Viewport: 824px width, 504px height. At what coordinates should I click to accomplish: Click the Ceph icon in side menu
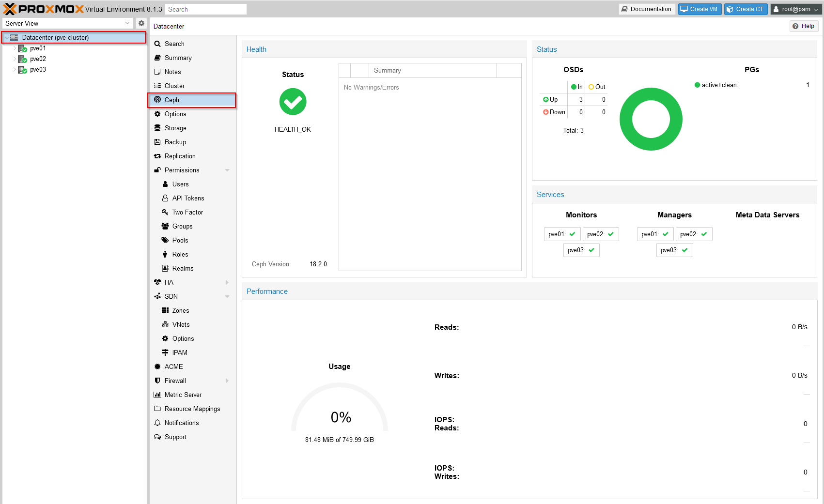157,100
